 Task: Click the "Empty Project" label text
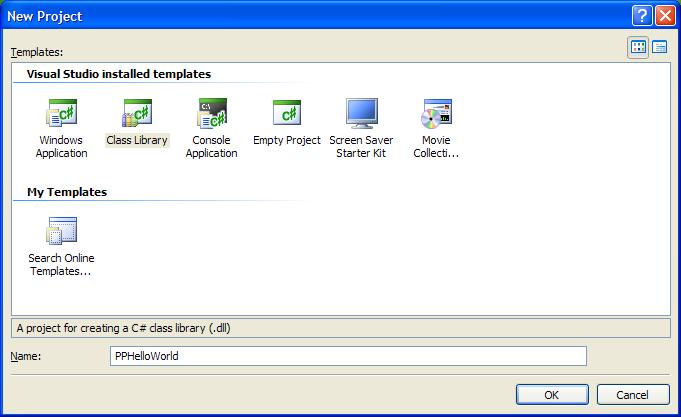pyautogui.click(x=287, y=140)
